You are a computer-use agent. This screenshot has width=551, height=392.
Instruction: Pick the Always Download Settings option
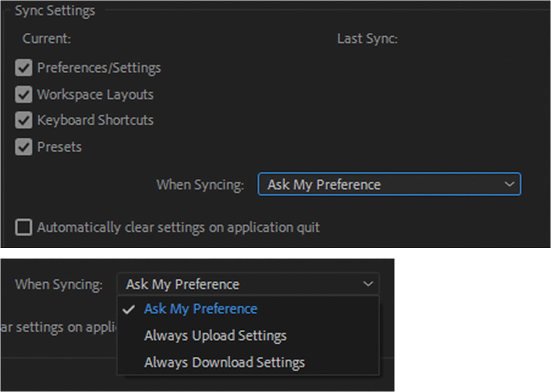coord(224,362)
